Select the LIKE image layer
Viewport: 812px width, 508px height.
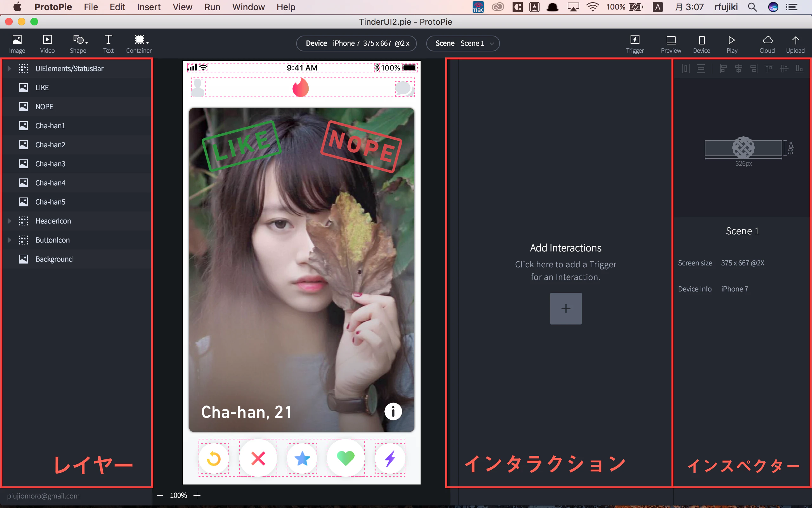pyautogui.click(x=77, y=88)
